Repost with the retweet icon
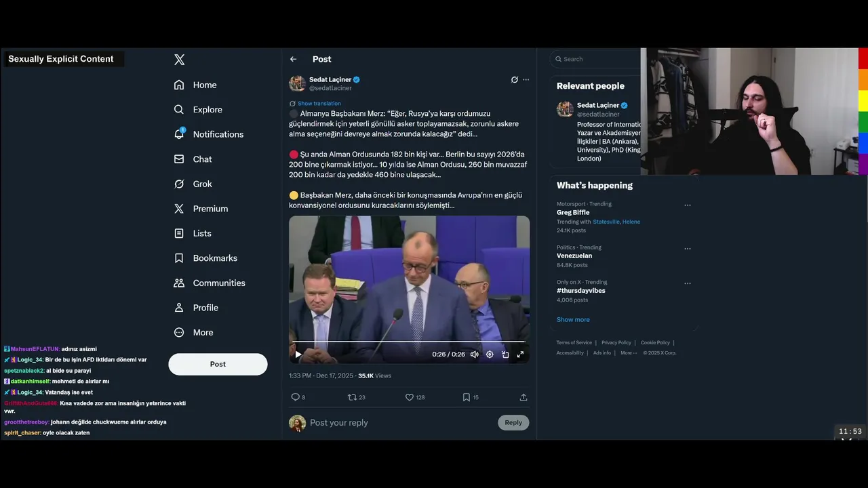Image resolution: width=868 pixels, height=488 pixels. (351, 397)
